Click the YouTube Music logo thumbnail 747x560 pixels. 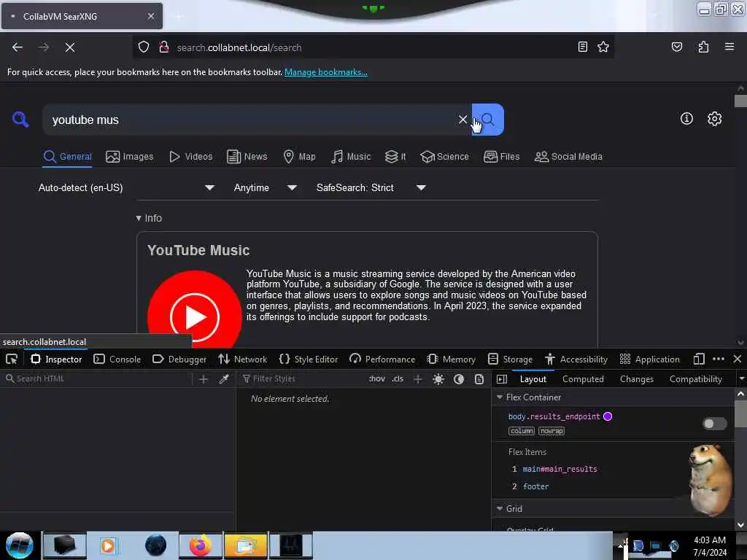[x=194, y=309]
